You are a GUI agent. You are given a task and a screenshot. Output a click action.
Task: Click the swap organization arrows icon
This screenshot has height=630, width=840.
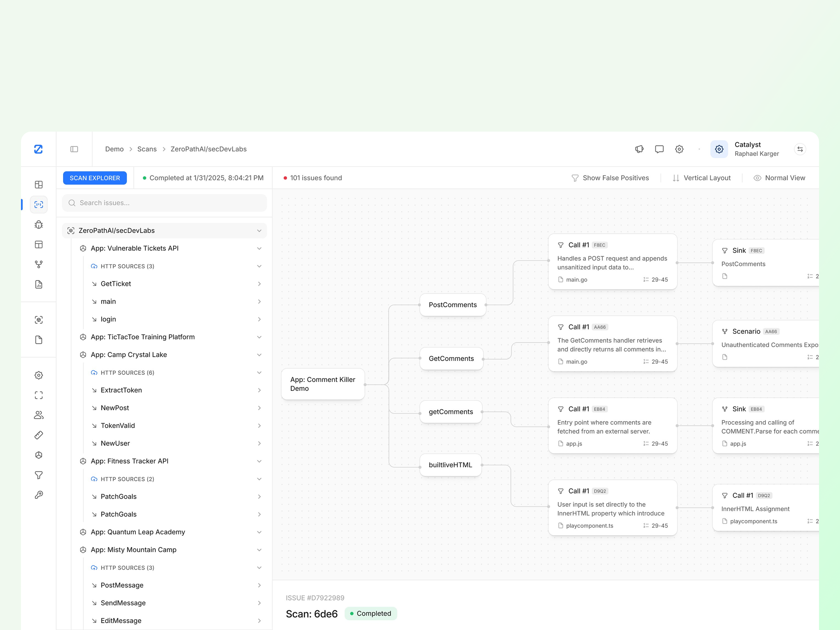click(x=800, y=149)
